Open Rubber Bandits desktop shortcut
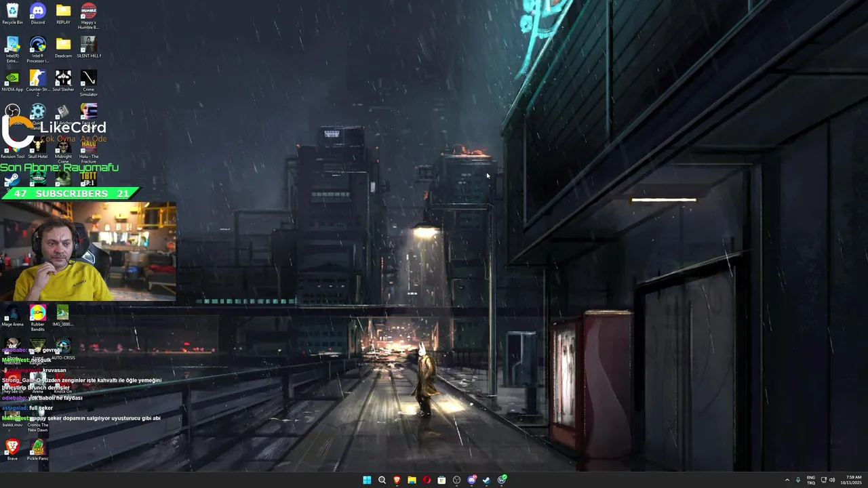The image size is (868, 488). 38,318
